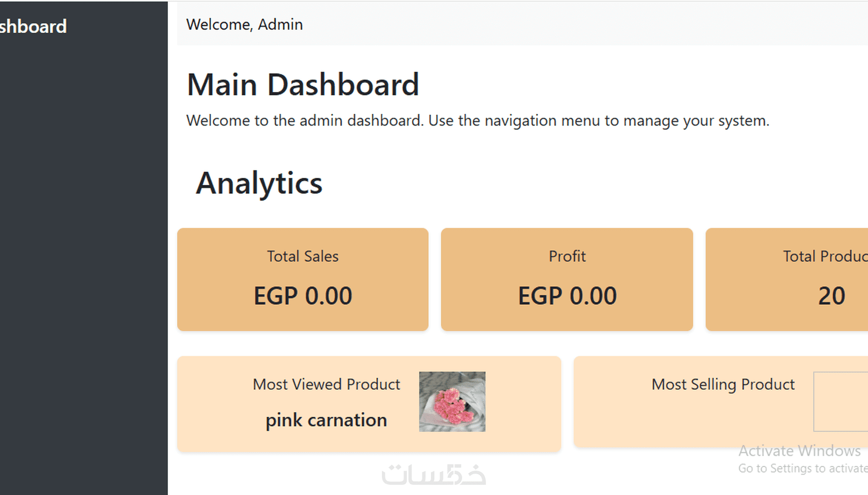Image resolution: width=868 pixels, height=495 pixels.
Task: Open the Profit card label
Action: point(567,256)
